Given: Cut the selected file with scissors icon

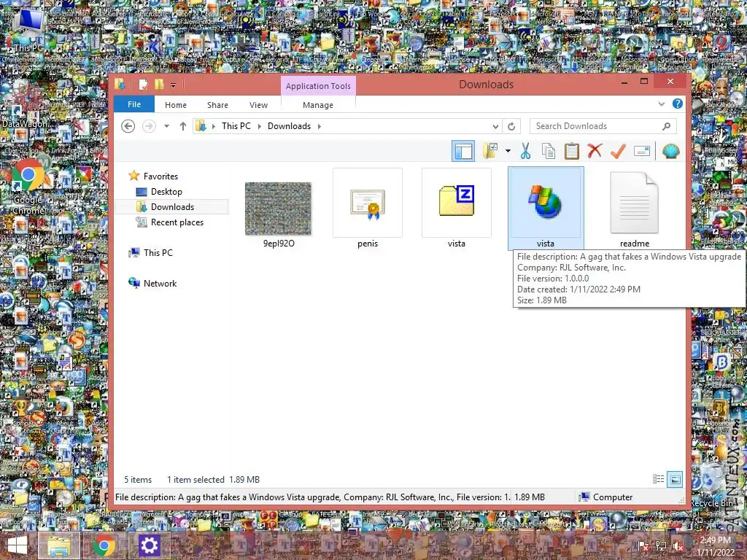Looking at the screenshot, I should [x=525, y=152].
